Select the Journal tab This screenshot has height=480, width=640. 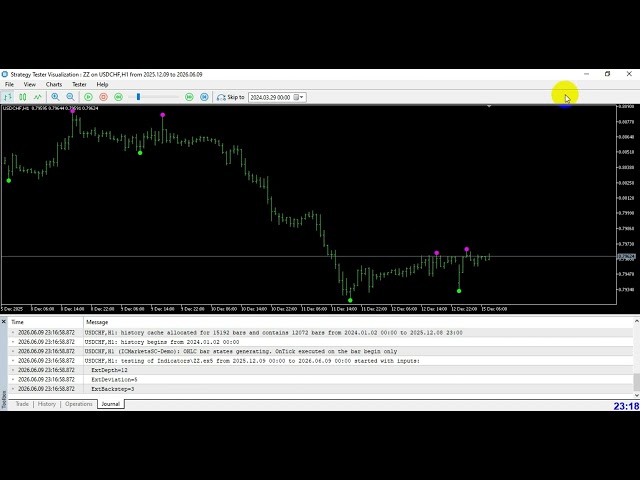click(111, 404)
